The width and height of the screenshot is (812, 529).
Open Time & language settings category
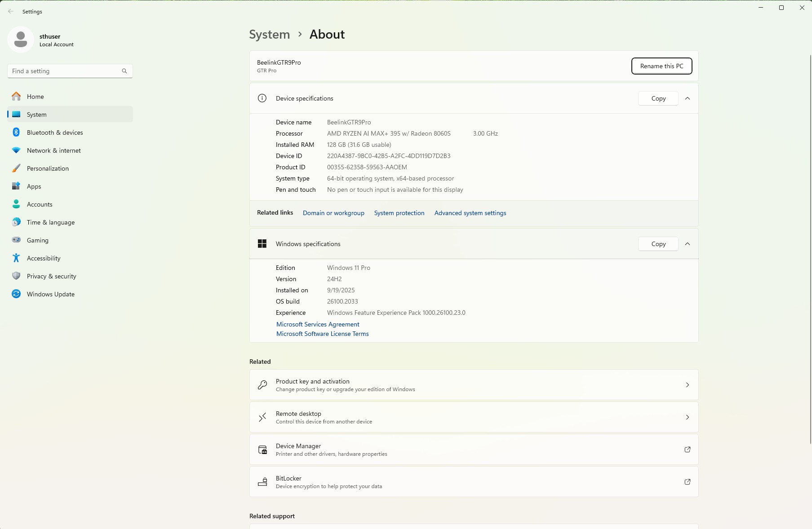click(x=51, y=222)
